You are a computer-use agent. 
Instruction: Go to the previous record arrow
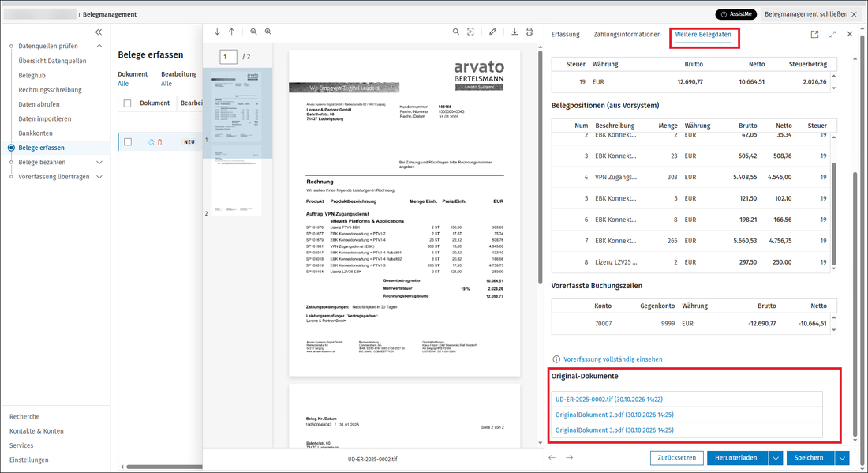tap(552, 458)
